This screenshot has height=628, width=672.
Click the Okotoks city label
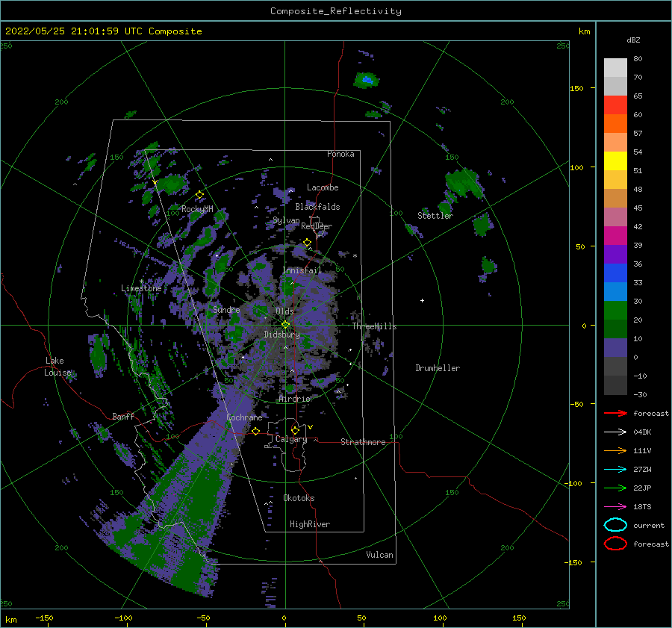[x=299, y=498]
